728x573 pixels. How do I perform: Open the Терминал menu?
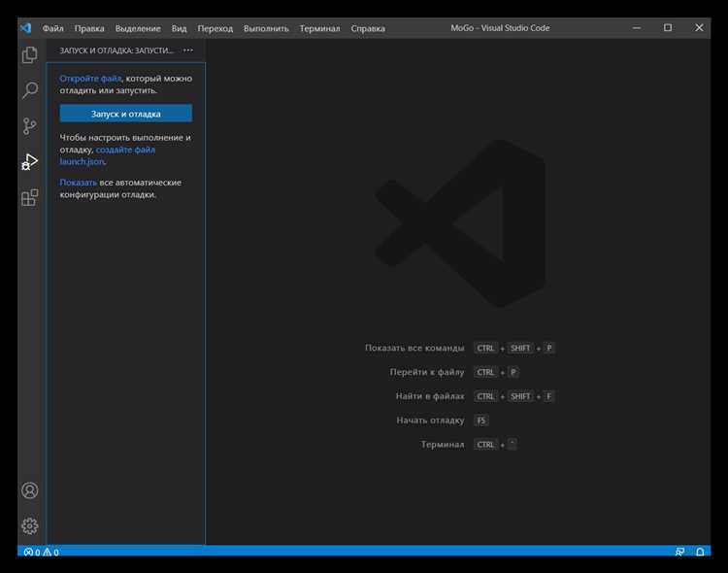pyautogui.click(x=319, y=28)
